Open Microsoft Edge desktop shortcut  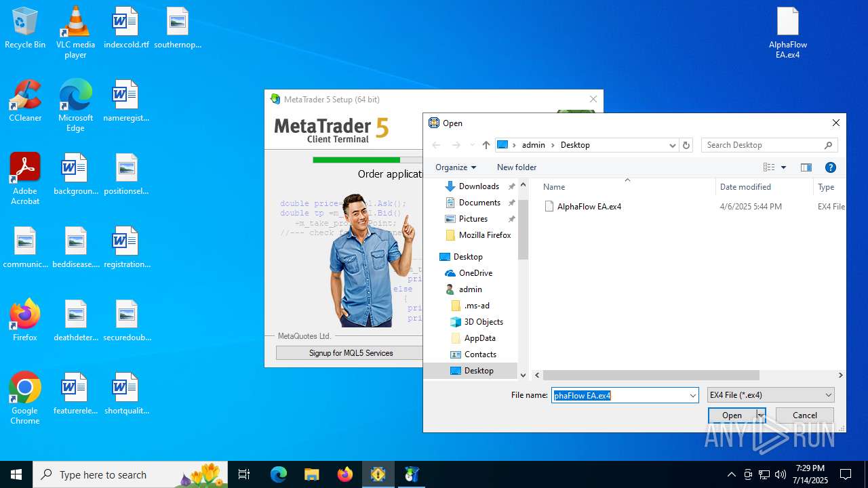point(75,105)
